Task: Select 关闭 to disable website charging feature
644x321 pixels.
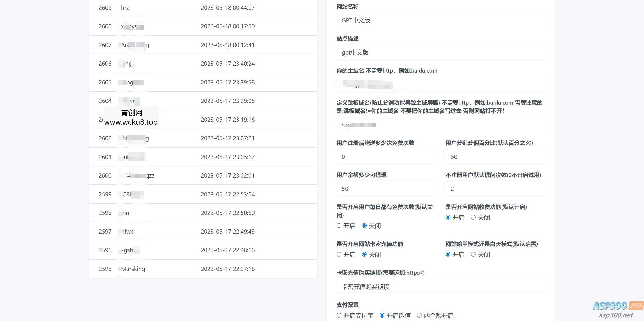Action: click(473, 217)
